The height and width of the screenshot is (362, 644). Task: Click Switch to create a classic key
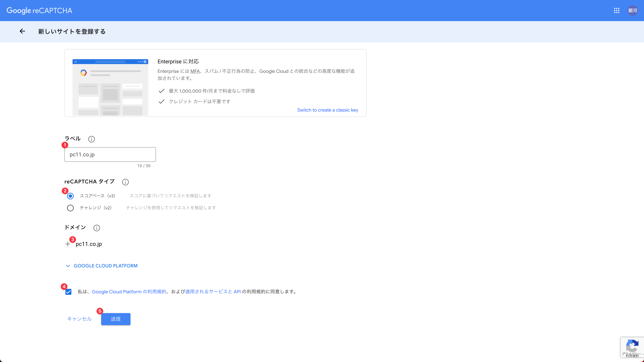327,110
